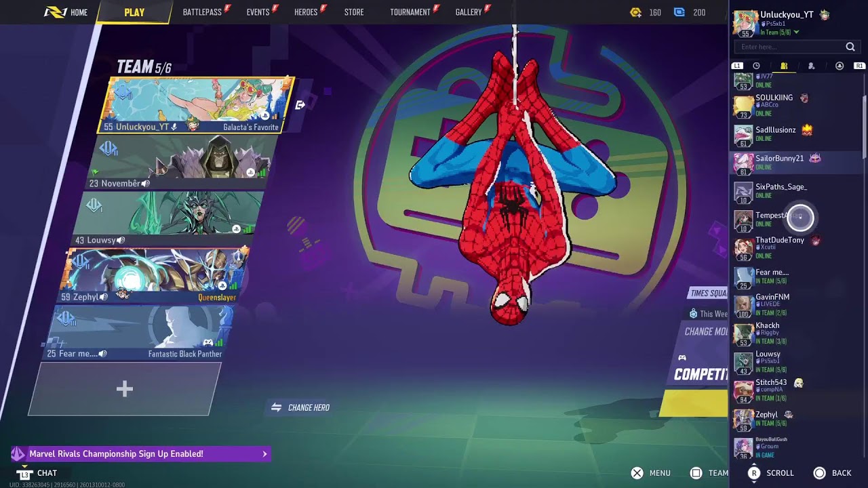The image size is (868, 488).
Task: Open the HOME tab
Action: click(66, 12)
